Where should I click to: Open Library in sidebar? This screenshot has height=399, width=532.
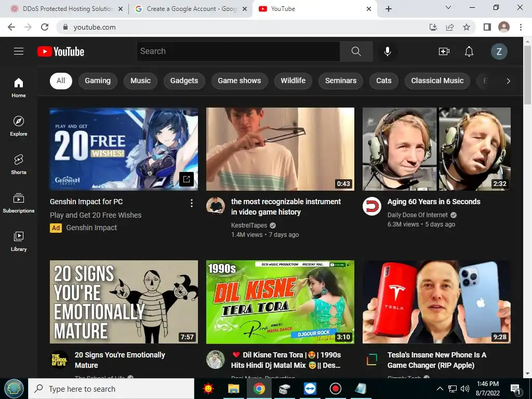pyautogui.click(x=19, y=241)
